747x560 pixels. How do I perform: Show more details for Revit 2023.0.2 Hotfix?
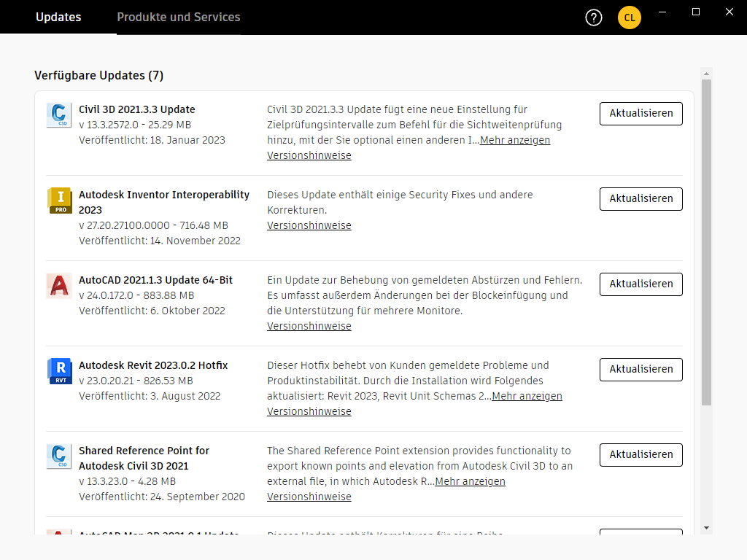point(526,396)
